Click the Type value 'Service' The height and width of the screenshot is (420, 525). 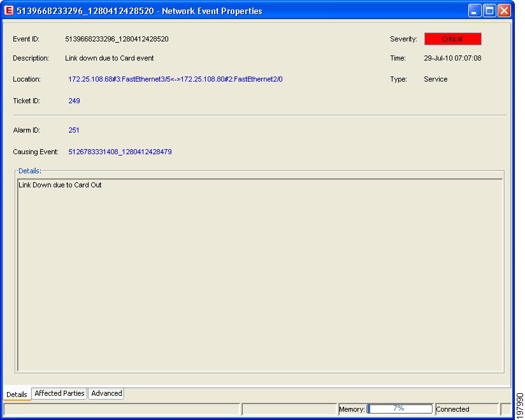(x=435, y=80)
